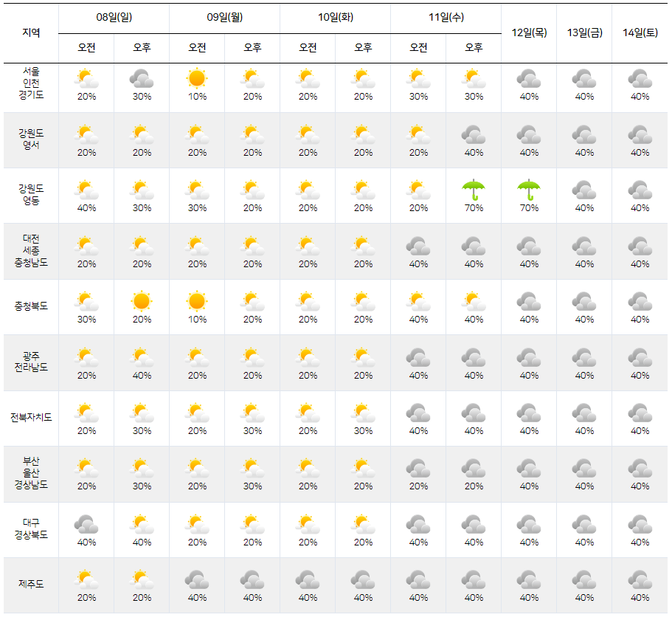Select the 서울 인천 경기도 region label
This screenshot has height=620, width=672.
click(x=31, y=83)
